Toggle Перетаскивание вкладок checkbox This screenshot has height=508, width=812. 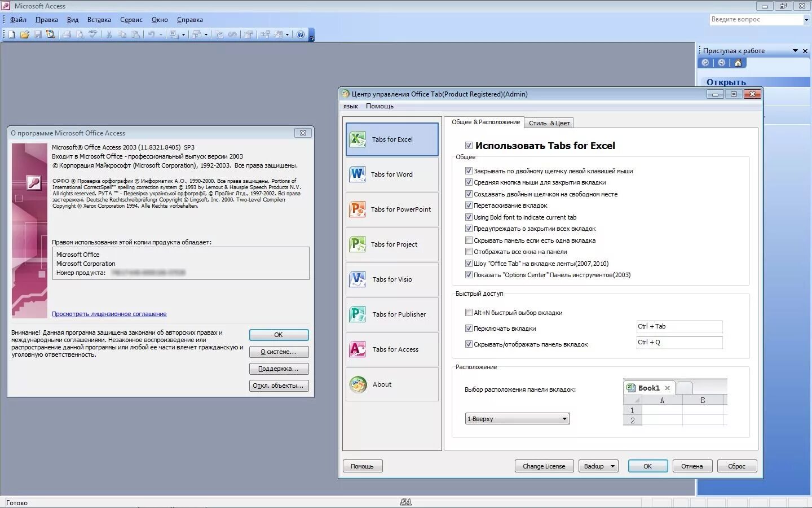tap(469, 205)
